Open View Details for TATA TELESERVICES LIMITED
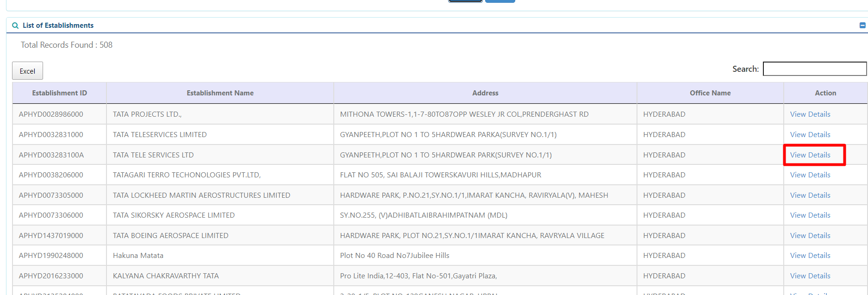 click(810, 135)
